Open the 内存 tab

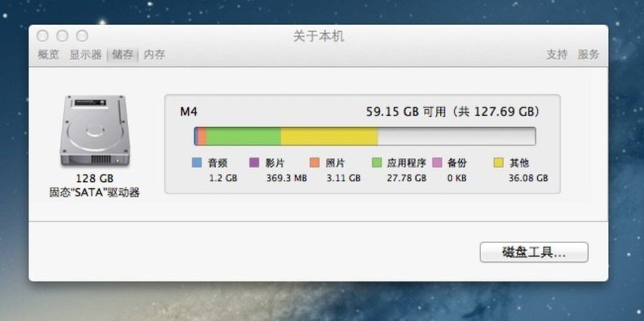click(155, 55)
